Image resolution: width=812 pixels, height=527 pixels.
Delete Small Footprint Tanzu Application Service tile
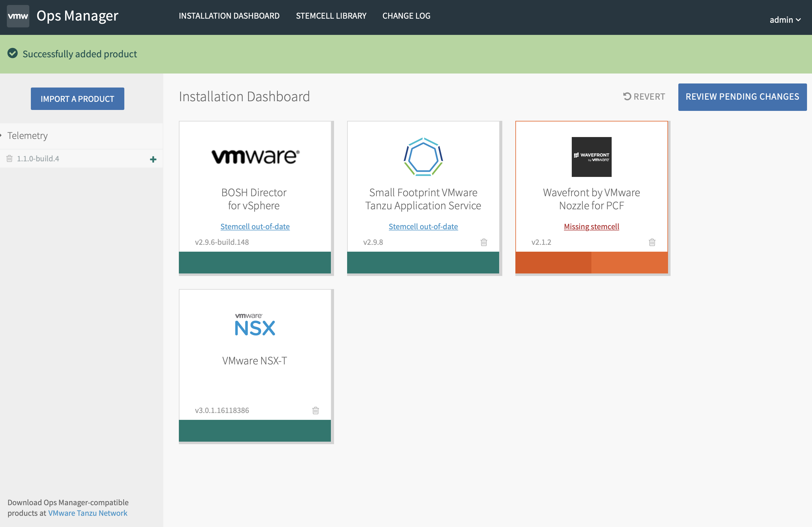[x=484, y=242]
